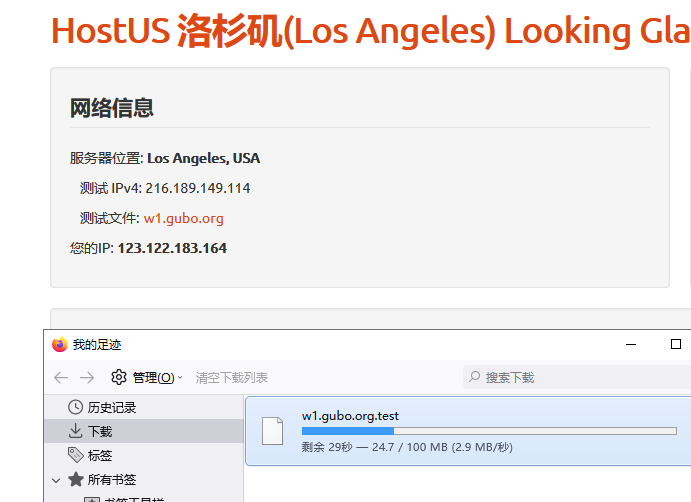
Task: Select 标签 in the sidebar
Action: coord(144,455)
